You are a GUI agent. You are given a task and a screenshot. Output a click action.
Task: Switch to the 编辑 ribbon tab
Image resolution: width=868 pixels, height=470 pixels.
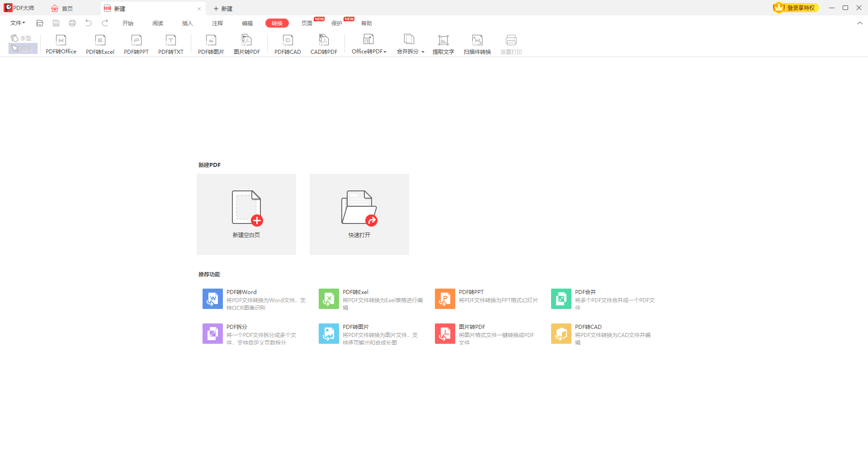tap(247, 23)
